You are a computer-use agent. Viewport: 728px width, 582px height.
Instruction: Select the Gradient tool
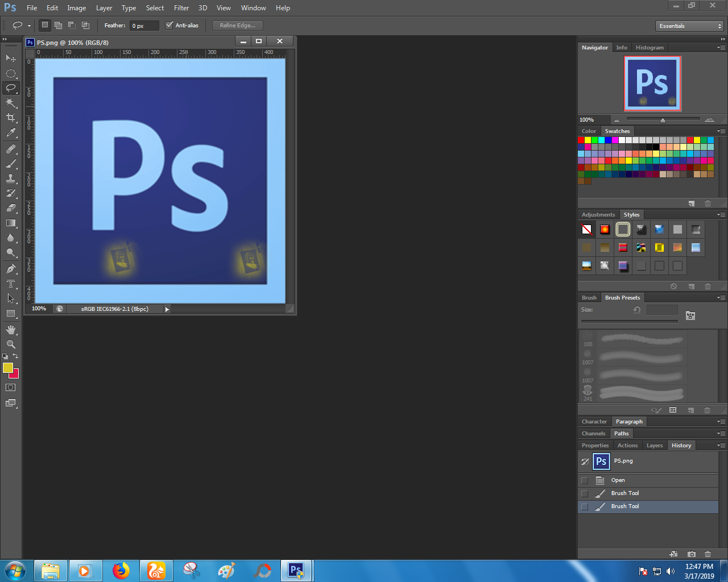[11, 223]
